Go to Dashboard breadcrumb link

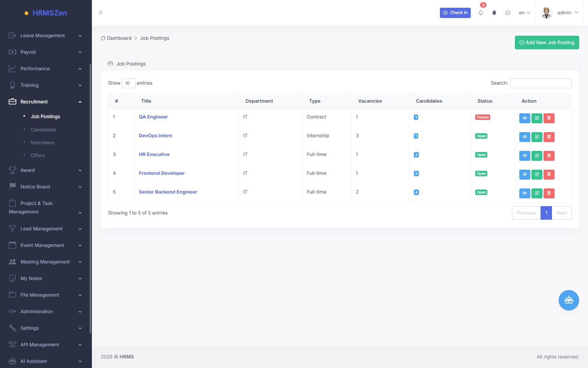119,38
